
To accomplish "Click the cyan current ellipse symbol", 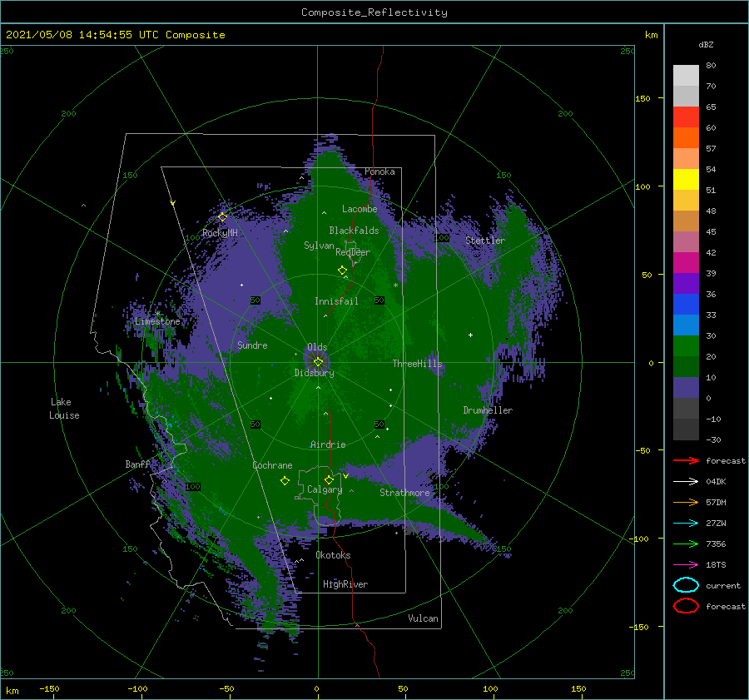I will (686, 585).
